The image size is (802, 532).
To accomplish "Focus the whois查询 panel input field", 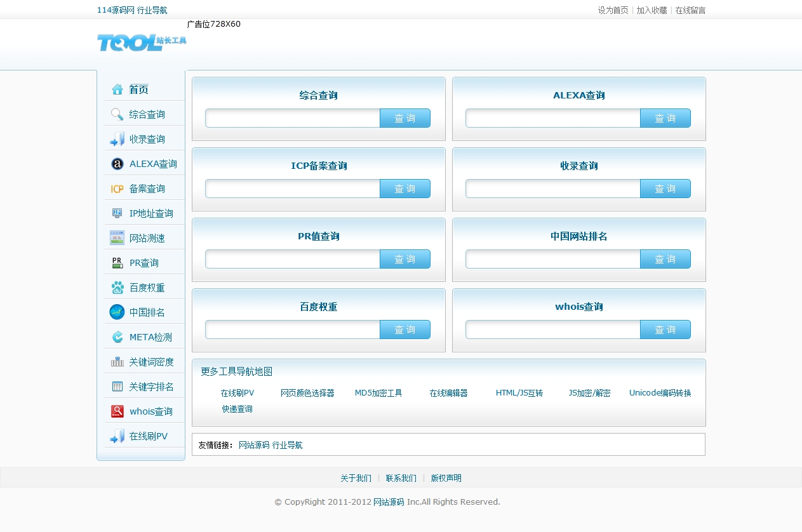I will pyautogui.click(x=553, y=329).
